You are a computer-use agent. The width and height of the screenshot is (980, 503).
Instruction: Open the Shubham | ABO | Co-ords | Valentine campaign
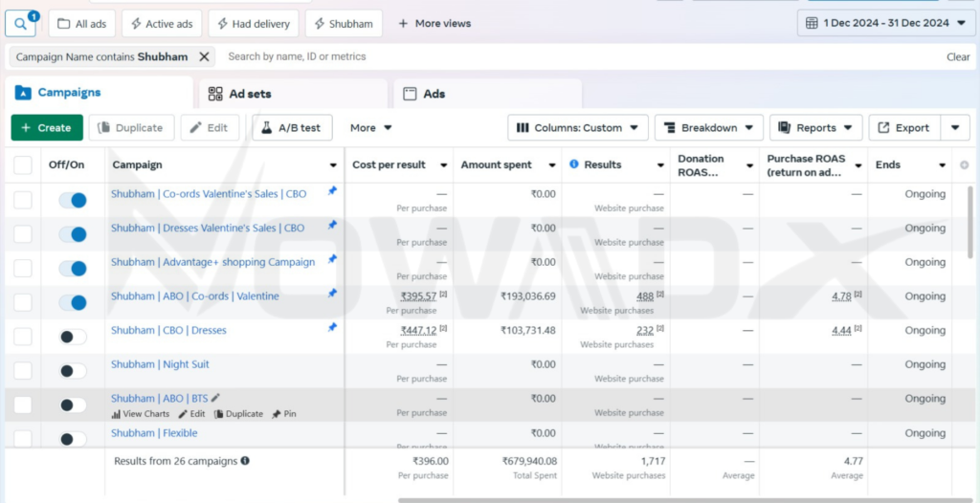(x=195, y=296)
